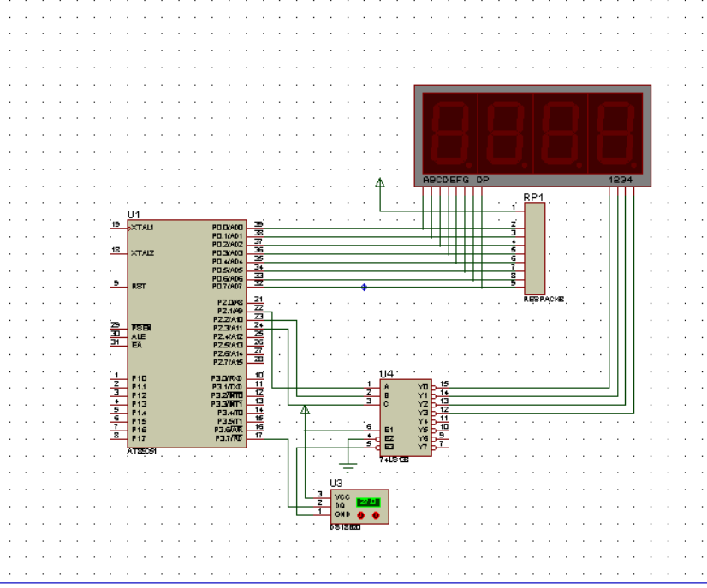Click the 1234 digit select label
This screenshot has height=588, width=707.
click(621, 180)
